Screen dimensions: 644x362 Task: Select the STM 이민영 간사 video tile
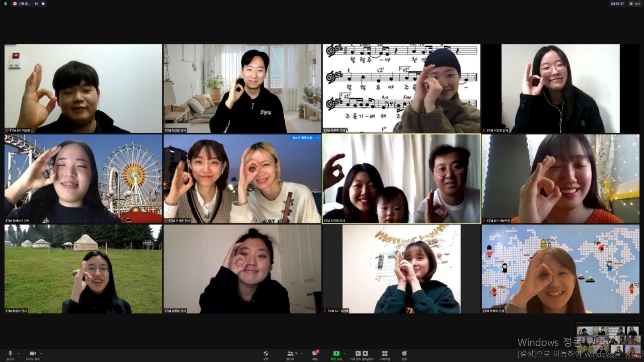click(x=561, y=88)
